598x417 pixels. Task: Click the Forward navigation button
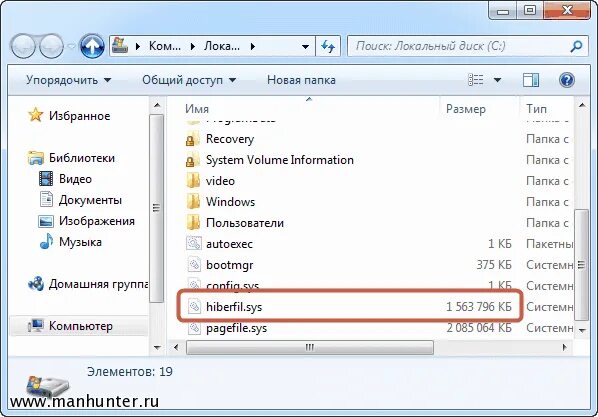pyautogui.click(x=51, y=46)
